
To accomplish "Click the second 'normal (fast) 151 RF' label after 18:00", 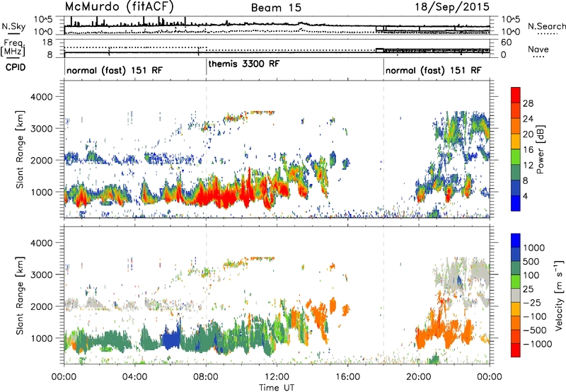I will [433, 70].
